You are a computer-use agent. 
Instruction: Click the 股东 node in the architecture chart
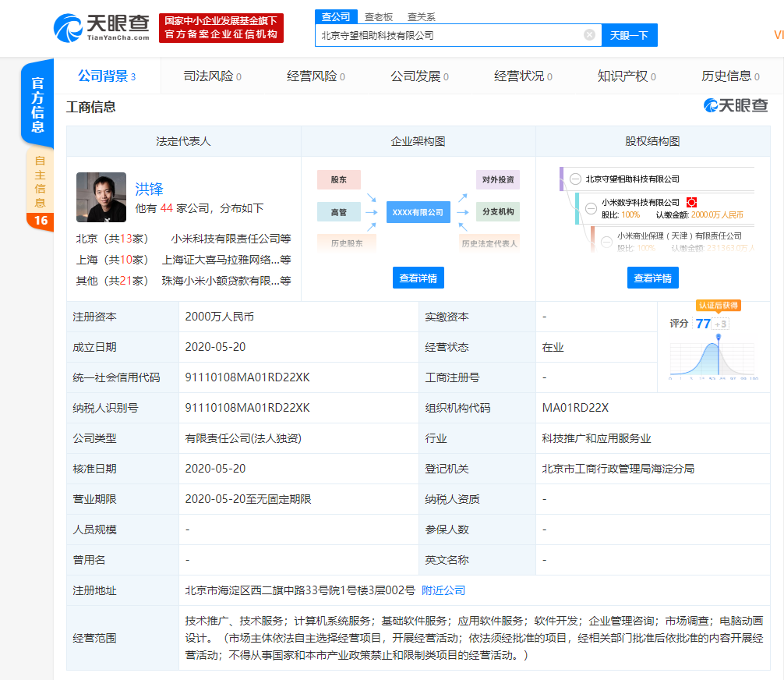(x=338, y=179)
